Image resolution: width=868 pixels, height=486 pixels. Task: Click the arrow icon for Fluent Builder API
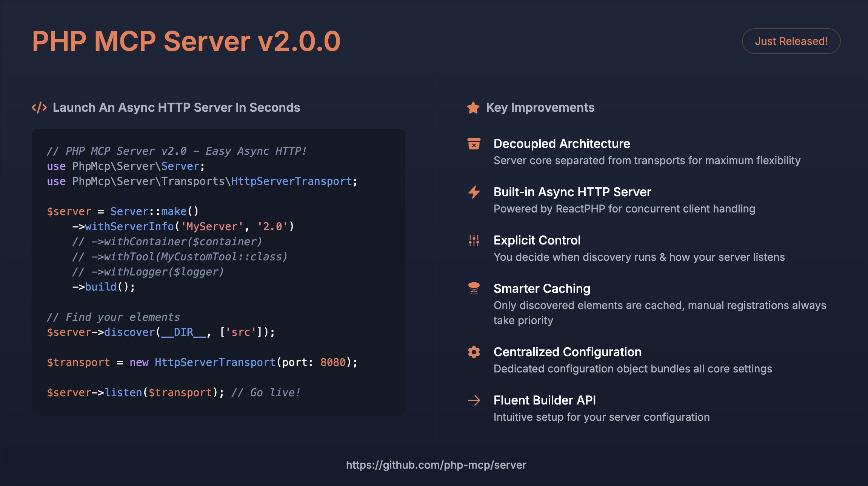[474, 400]
